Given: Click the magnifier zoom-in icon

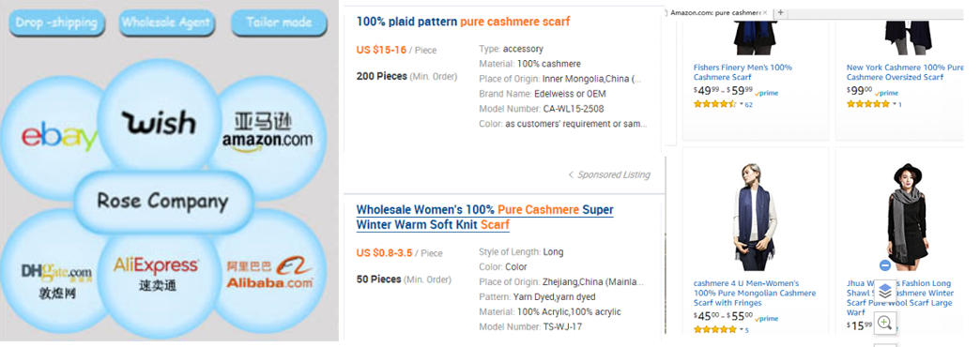Looking at the screenshot, I should (884, 323).
